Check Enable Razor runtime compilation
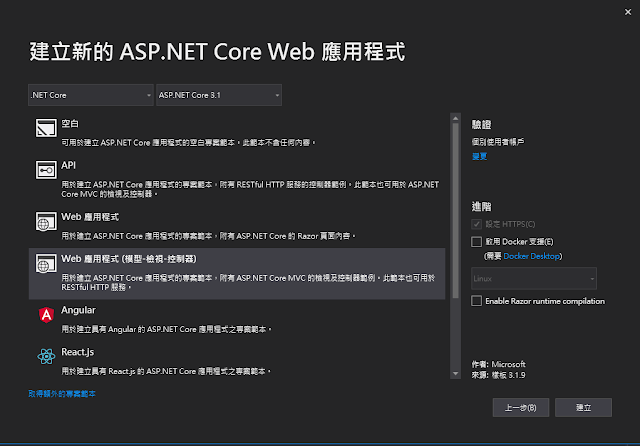The width and height of the screenshot is (640, 446). click(476, 301)
